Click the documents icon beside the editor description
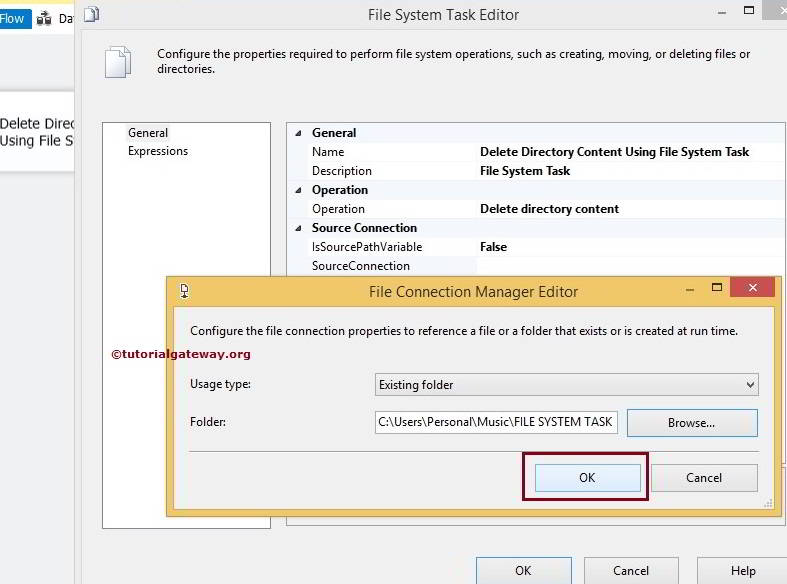 [x=118, y=62]
